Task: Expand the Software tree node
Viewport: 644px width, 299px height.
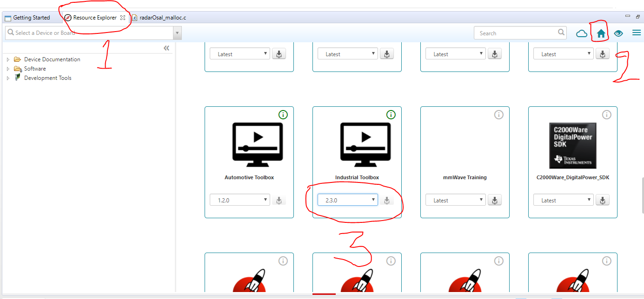Action: 8,69
